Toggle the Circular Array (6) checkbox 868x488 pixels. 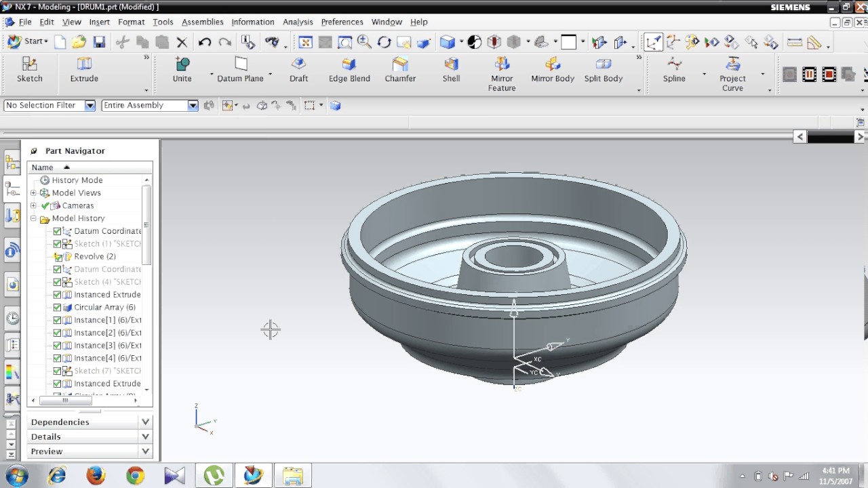[x=58, y=308]
